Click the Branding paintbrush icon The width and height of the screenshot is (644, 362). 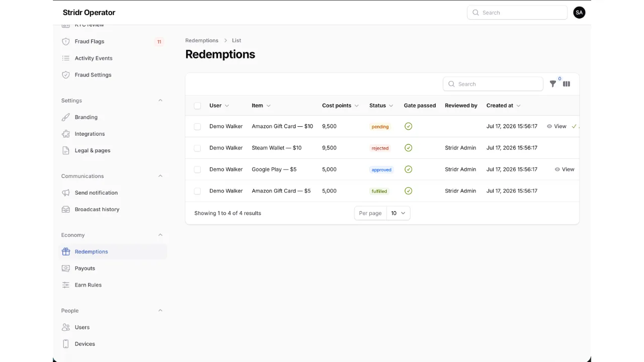point(65,117)
